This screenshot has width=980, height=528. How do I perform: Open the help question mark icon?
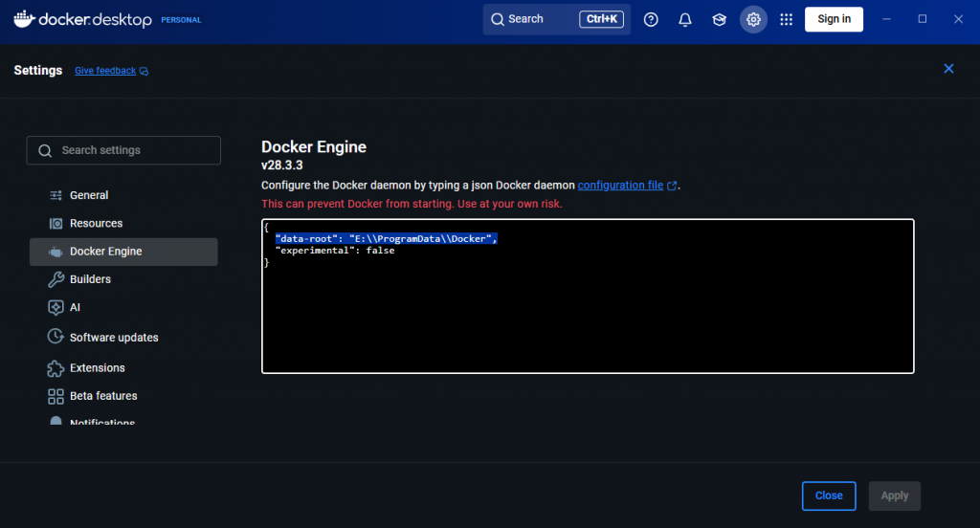point(651,19)
